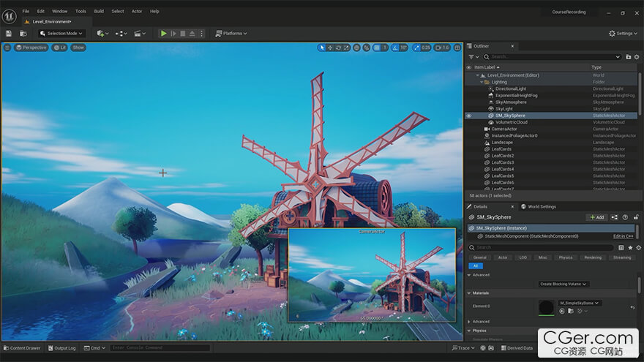Toggle grid snapping in viewport toolbar
The height and width of the screenshot is (362, 644).
[x=377, y=48]
